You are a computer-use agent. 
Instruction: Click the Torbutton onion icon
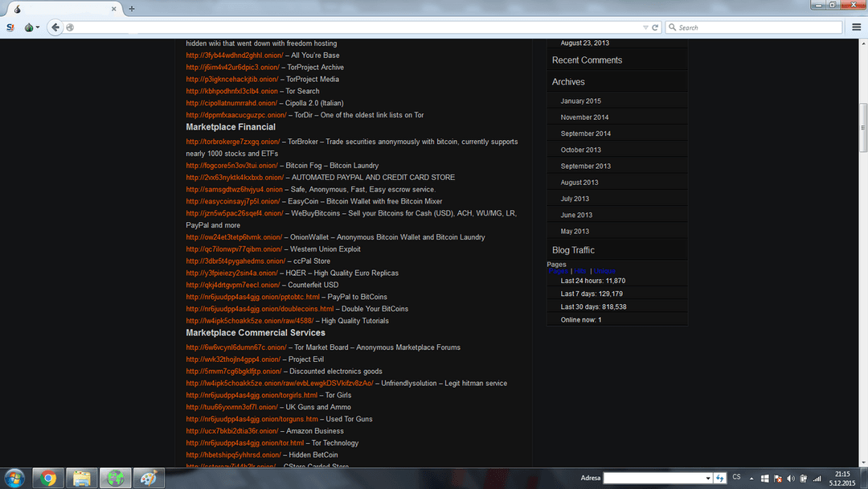point(29,27)
